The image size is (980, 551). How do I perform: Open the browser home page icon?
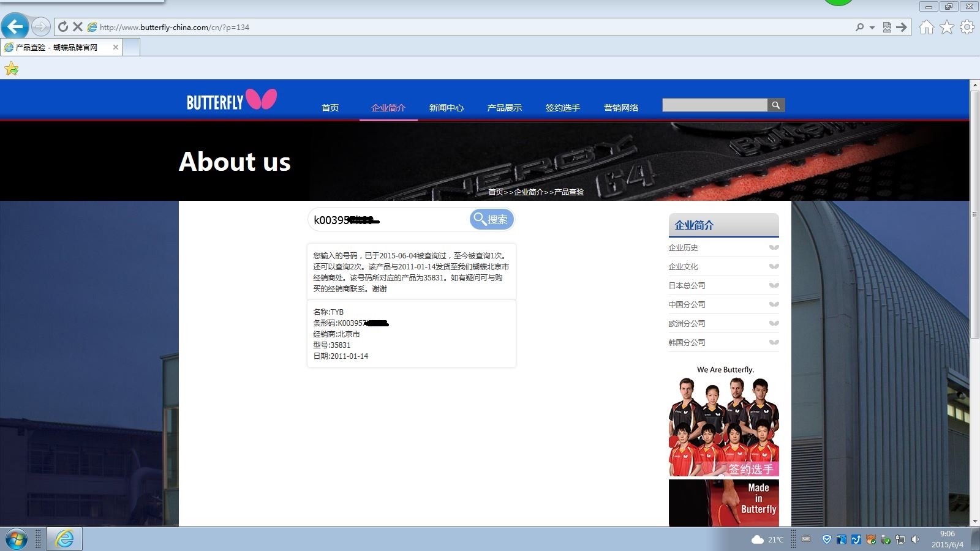(926, 27)
